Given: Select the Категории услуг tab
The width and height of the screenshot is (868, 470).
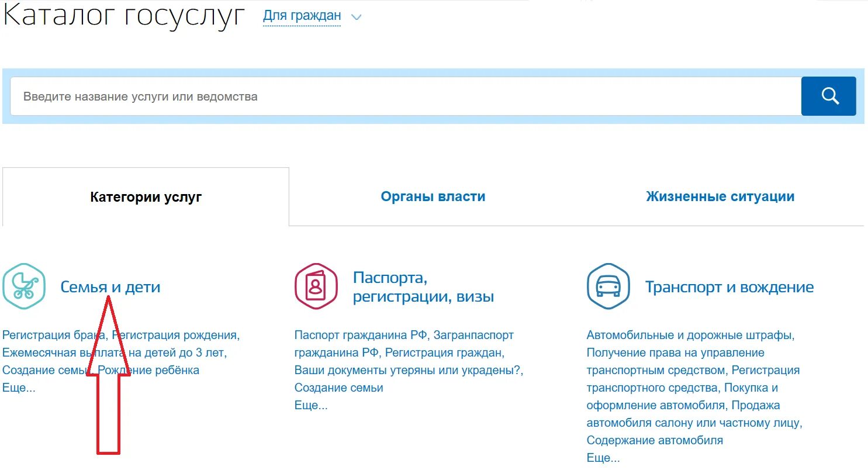Looking at the screenshot, I should point(146,197).
